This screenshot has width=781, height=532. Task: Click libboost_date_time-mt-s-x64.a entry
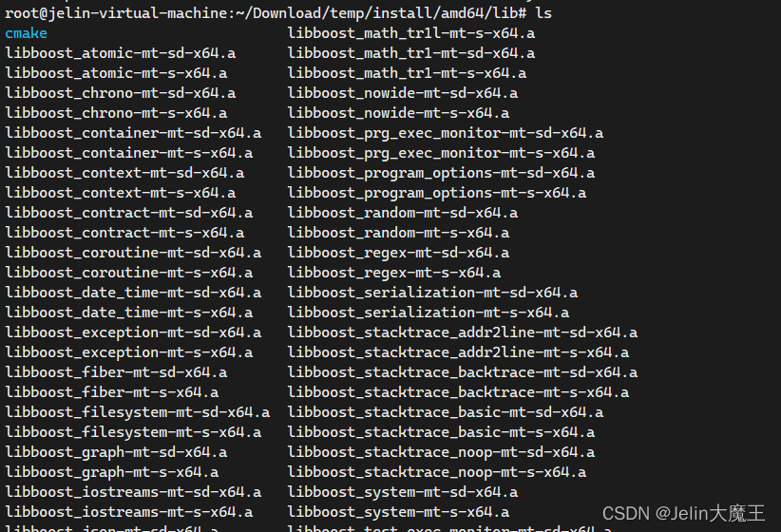coord(129,313)
